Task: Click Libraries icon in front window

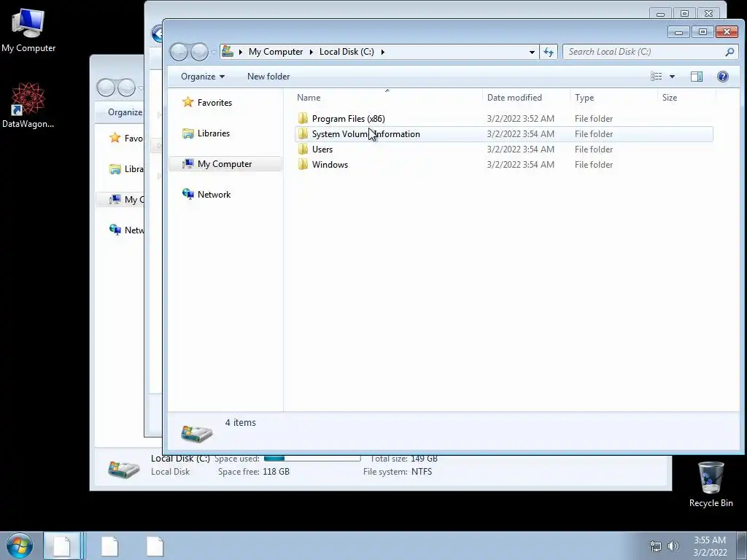Action: (188, 133)
